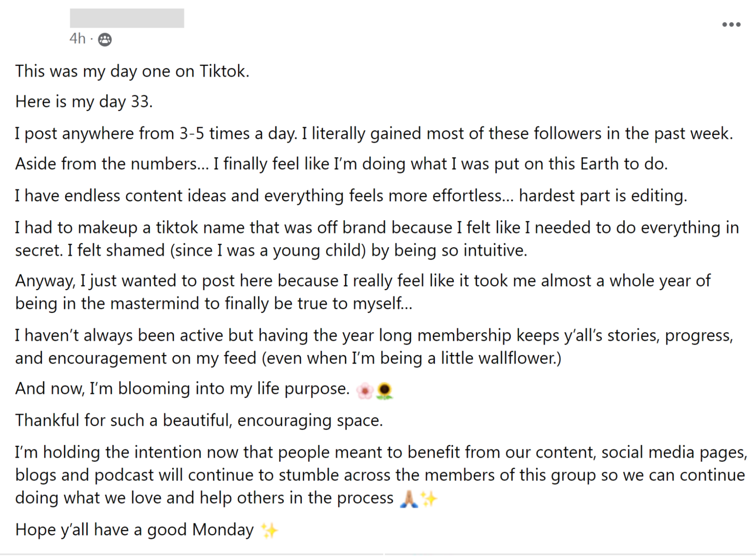Click the pink cherry blossom emoji

pos(364,390)
